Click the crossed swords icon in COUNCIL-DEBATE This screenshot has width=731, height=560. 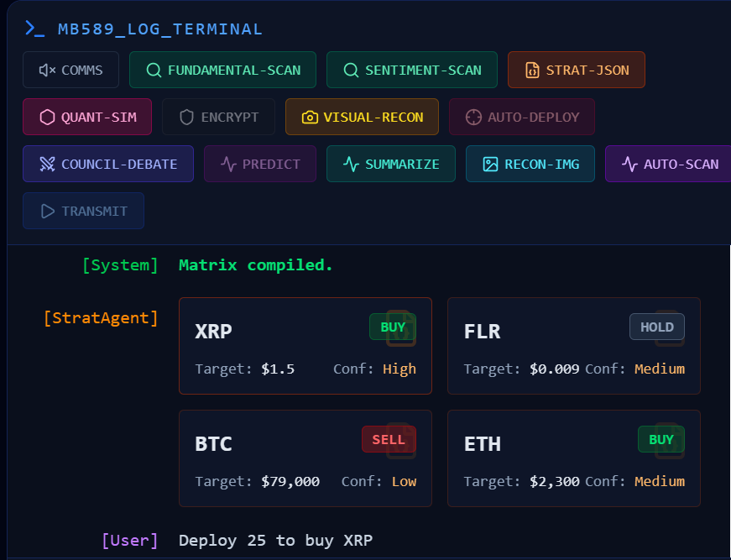pyautogui.click(x=47, y=164)
